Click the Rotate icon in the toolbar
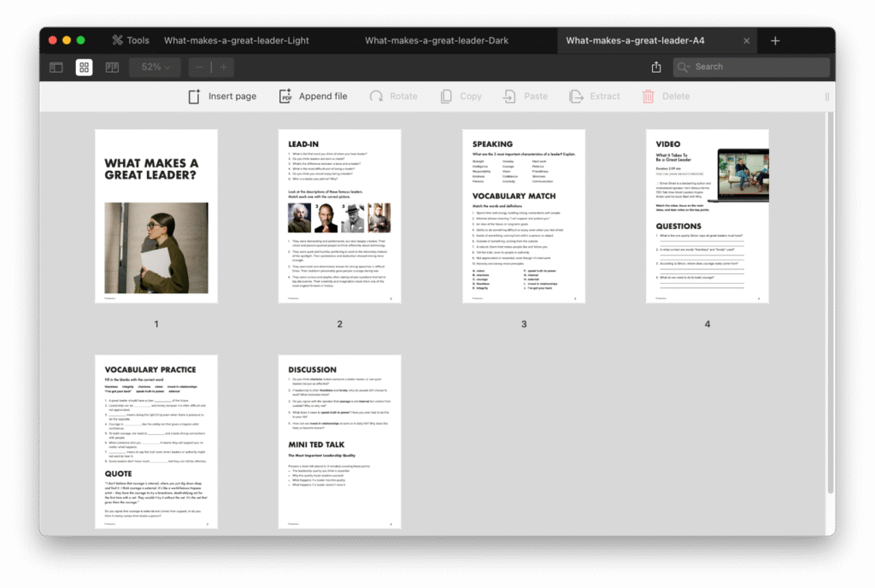This screenshot has height=588, width=875. (x=376, y=97)
